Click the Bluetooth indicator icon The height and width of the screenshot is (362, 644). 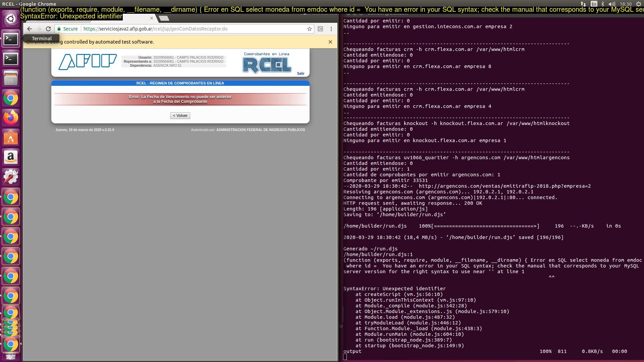click(x=603, y=4)
